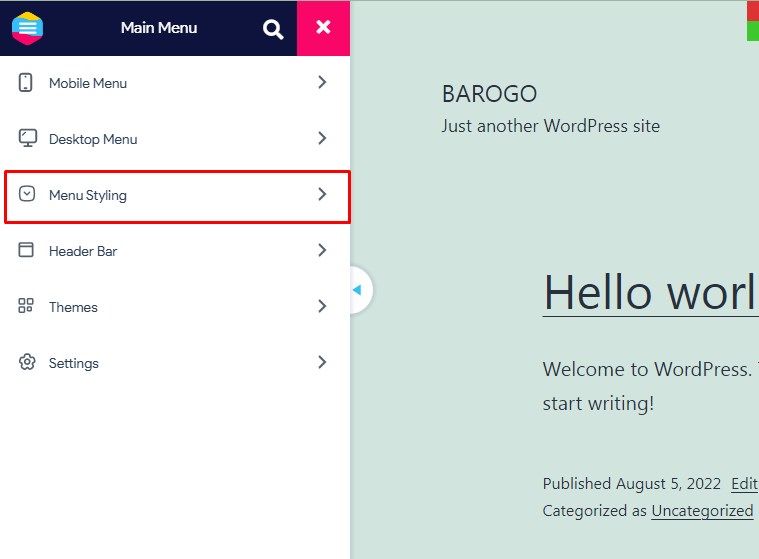Collapse the sidebar with the blue arrow

pos(357,290)
